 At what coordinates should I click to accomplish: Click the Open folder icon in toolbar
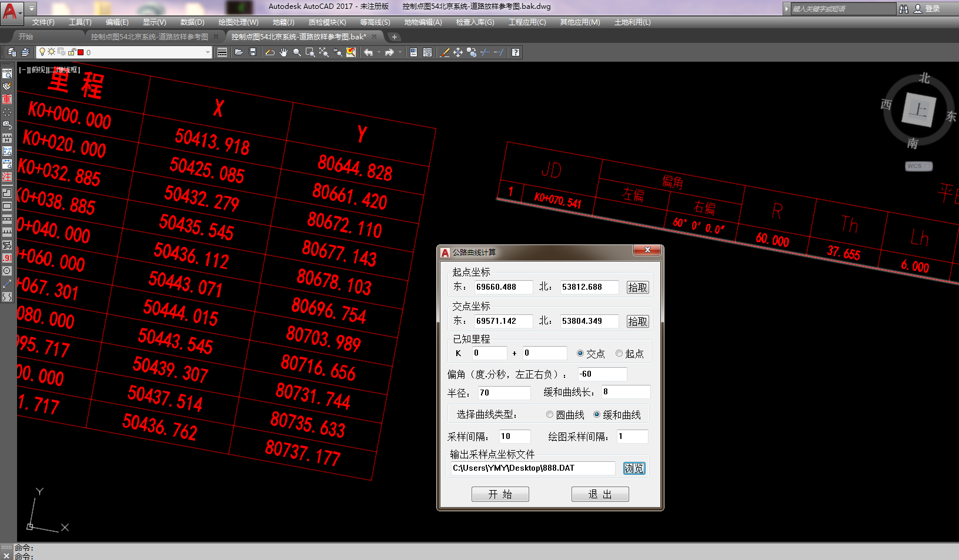tap(239, 52)
